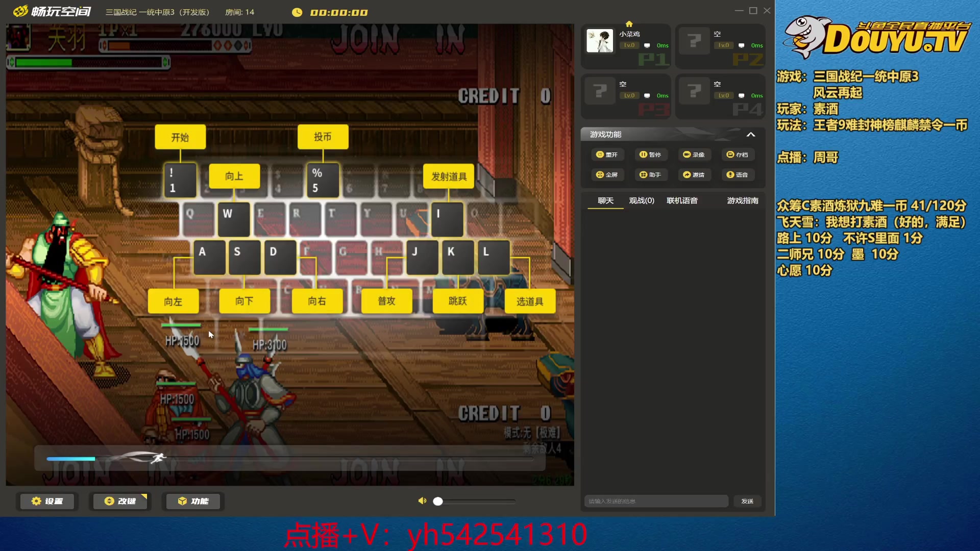Click the D key on overlay keyboard
The height and width of the screenshot is (551, 980).
[280, 257]
